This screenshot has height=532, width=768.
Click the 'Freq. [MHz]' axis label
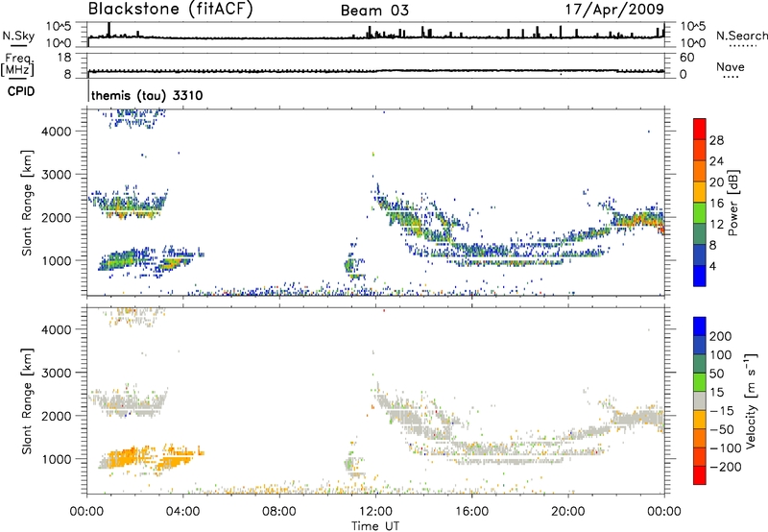point(17,65)
